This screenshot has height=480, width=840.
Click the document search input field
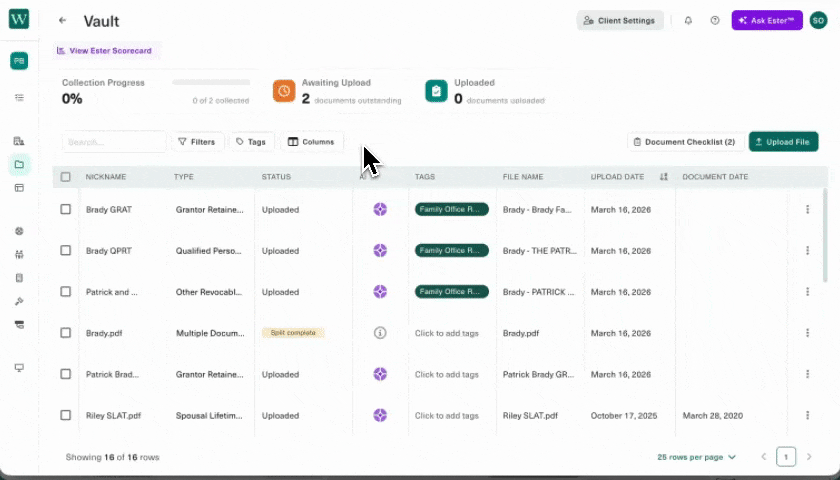tap(113, 142)
